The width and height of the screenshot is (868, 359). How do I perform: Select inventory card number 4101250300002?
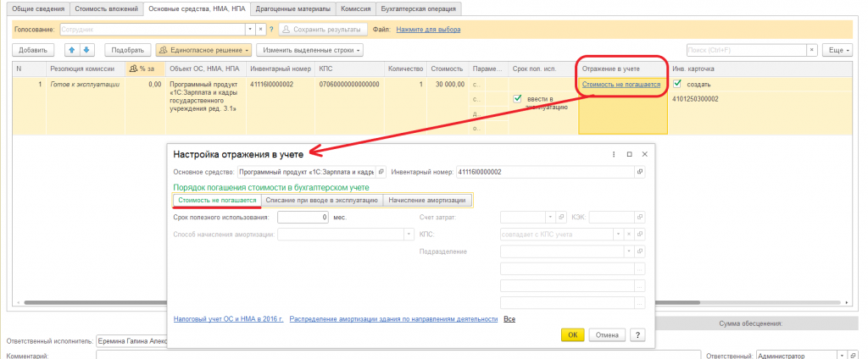pyautogui.click(x=695, y=99)
